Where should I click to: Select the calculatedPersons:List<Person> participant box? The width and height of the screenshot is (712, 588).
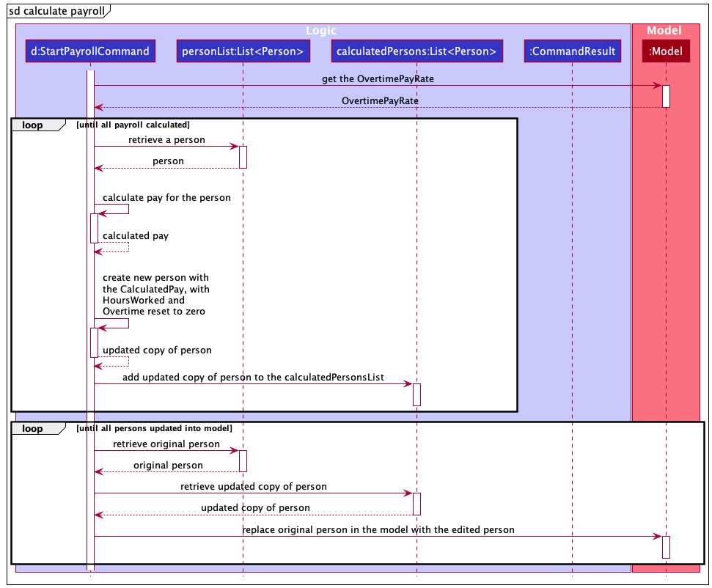tap(419, 51)
